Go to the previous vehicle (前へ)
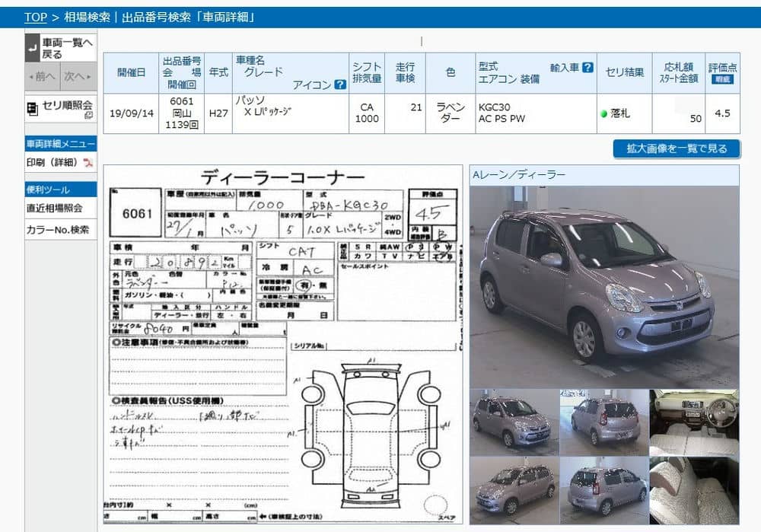 point(43,76)
